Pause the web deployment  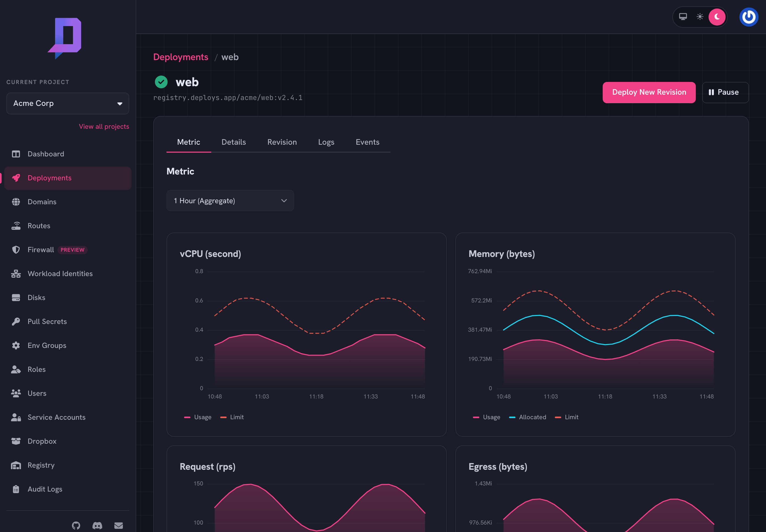pos(725,92)
